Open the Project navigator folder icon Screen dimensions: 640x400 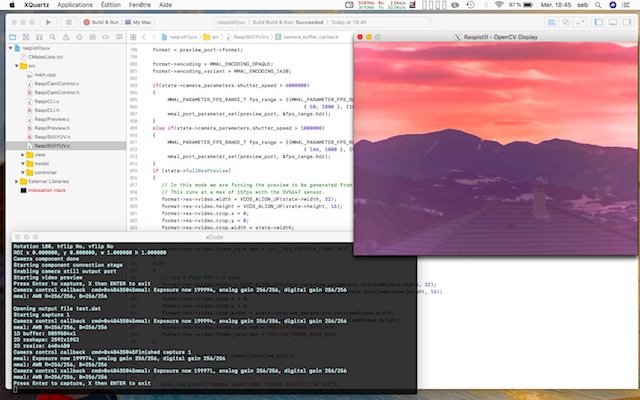coord(13,37)
